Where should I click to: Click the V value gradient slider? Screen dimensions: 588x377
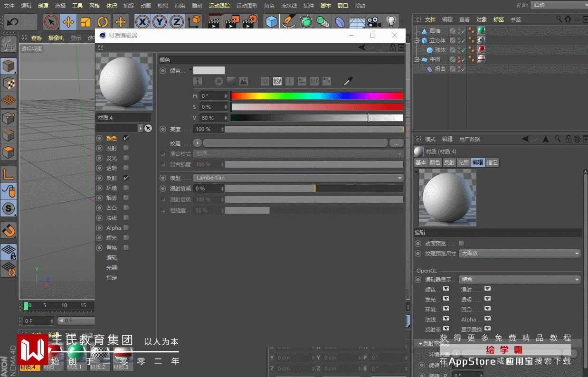(x=317, y=118)
